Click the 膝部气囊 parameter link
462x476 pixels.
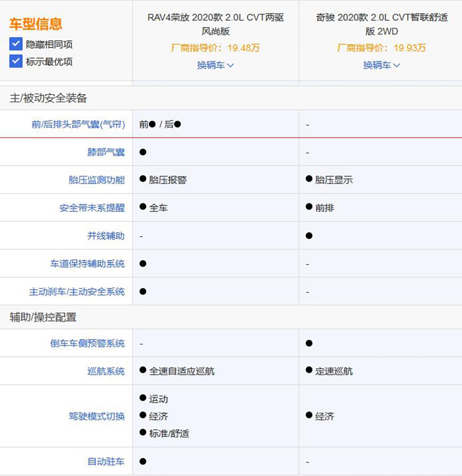pos(106,152)
